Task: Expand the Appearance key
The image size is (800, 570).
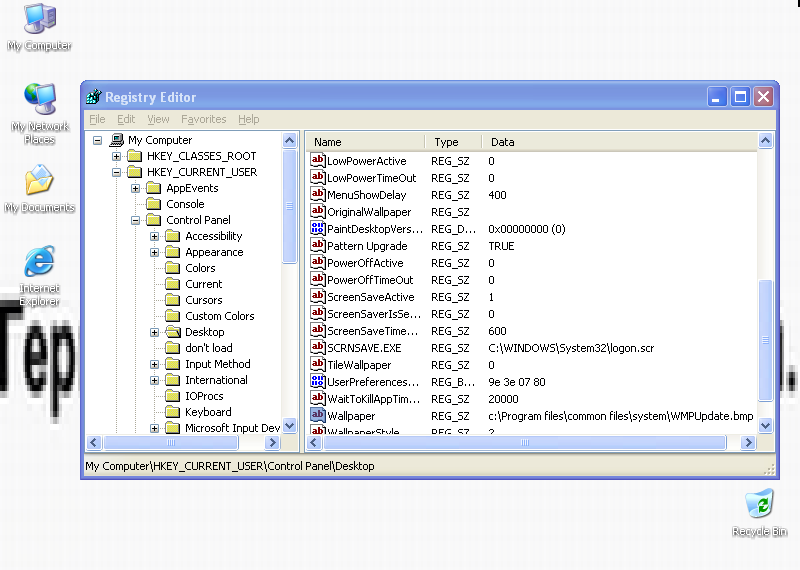Action: pyautogui.click(x=154, y=252)
